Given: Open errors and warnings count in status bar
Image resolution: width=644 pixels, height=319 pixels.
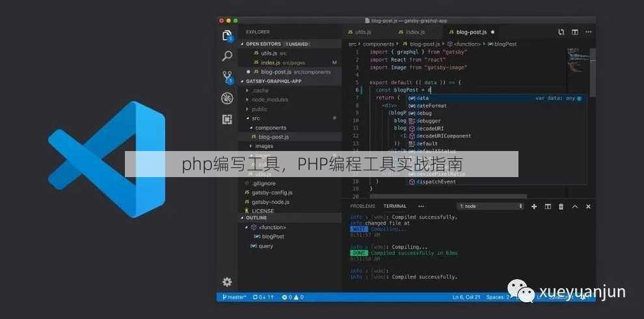Looking at the screenshot, I should (293, 297).
